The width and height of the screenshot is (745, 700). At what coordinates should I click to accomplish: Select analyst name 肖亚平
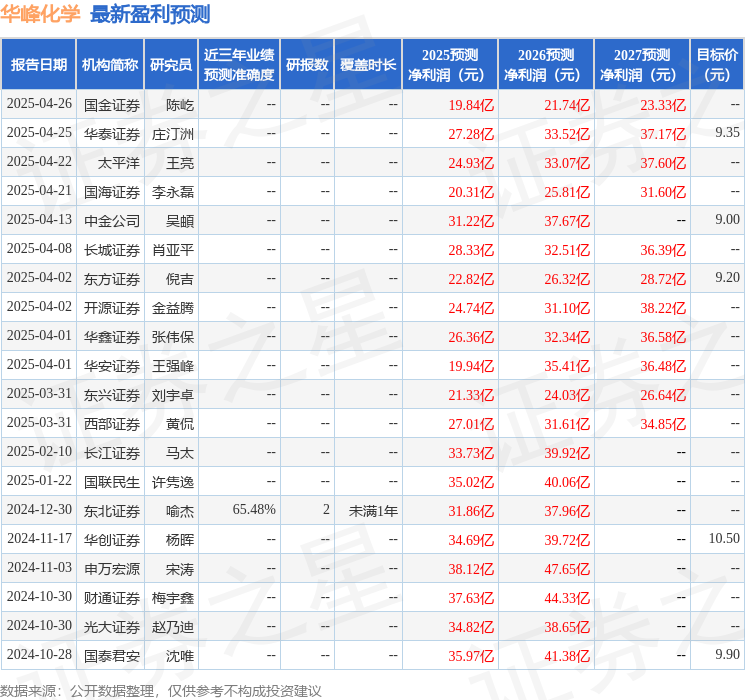[x=173, y=250]
